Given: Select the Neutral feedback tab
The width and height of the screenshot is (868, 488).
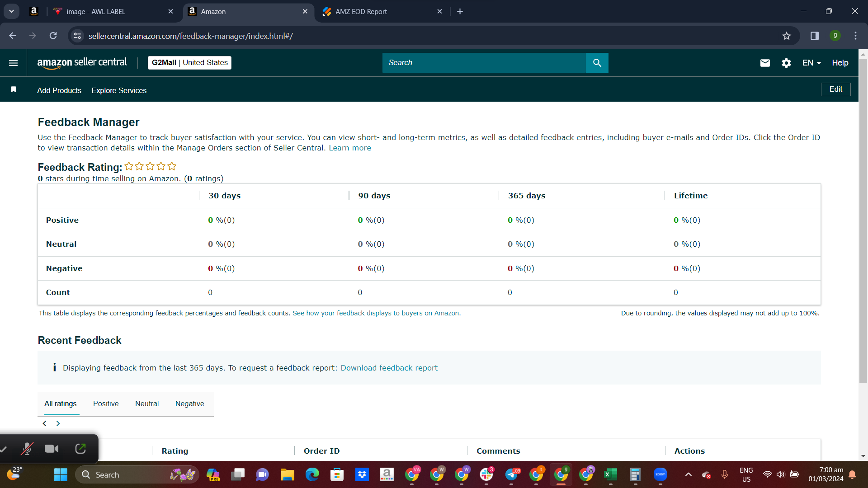Looking at the screenshot, I should [x=147, y=404].
